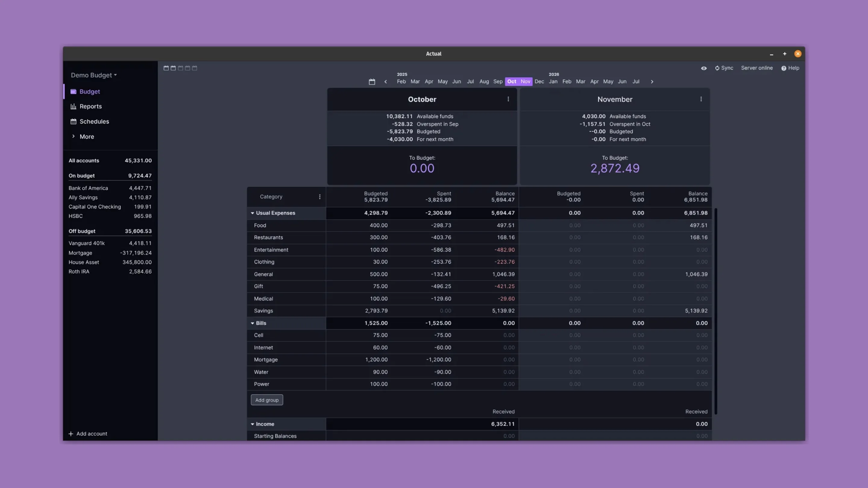
Task: Open Reports via its bar chart icon
Action: click(x=74, y=106)
